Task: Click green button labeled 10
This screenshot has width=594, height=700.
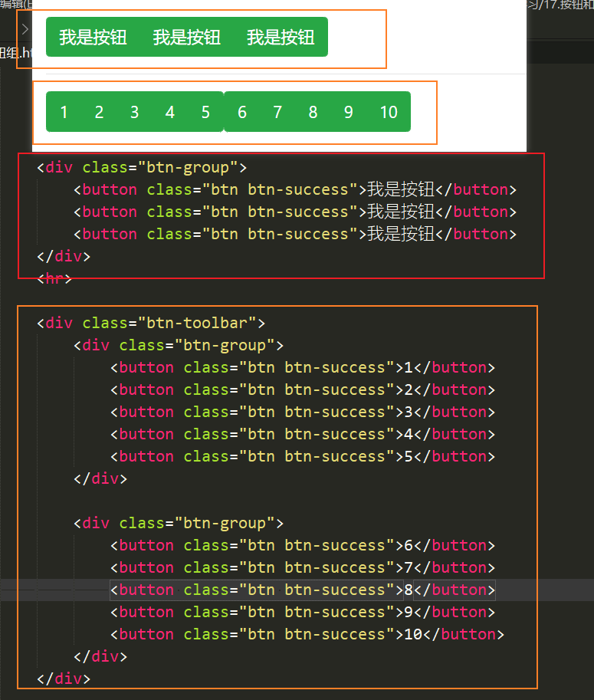Action: coord(389,112)
